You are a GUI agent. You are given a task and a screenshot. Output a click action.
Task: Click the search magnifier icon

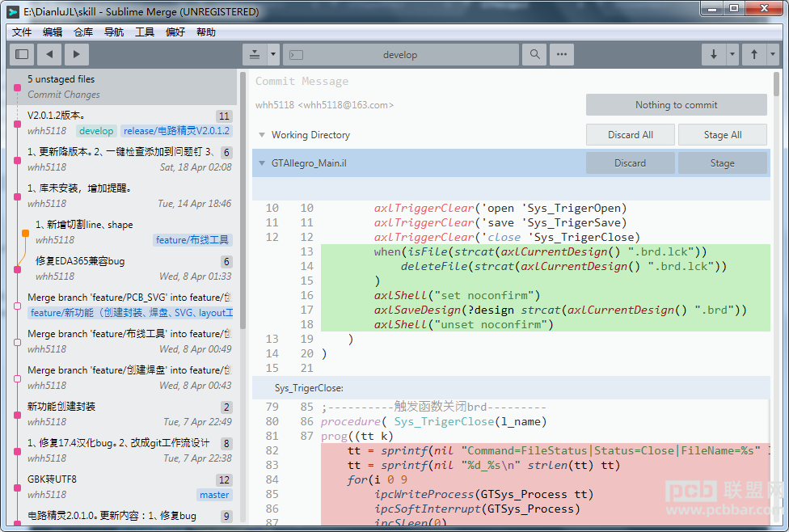pos(534,54)
